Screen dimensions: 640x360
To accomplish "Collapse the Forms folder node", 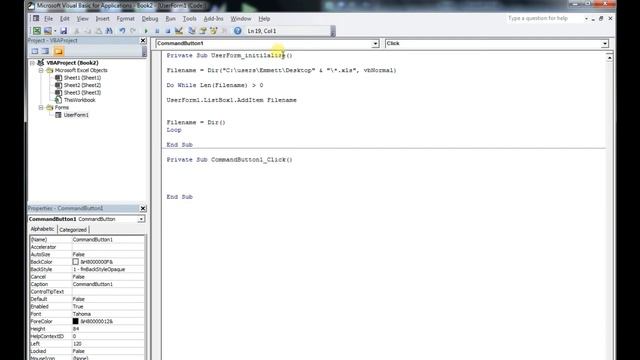I will [41, 107].
